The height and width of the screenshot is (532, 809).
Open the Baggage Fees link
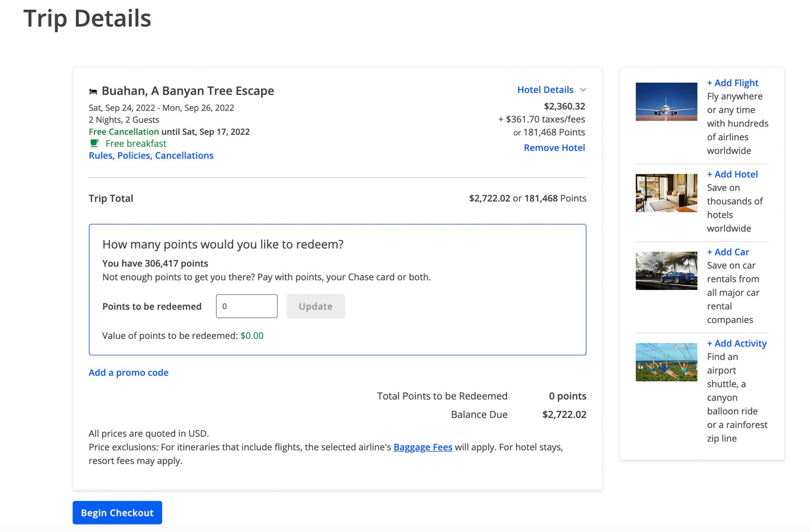point(423,447)
